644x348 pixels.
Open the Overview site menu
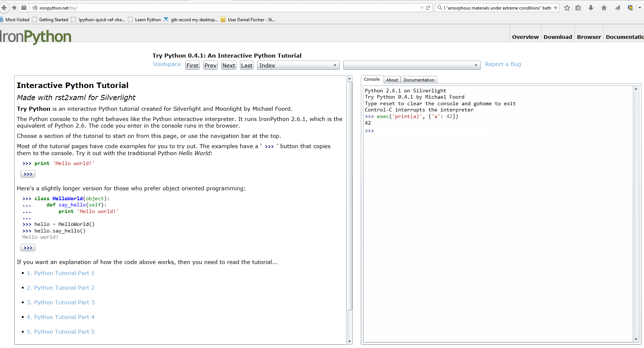525,37
